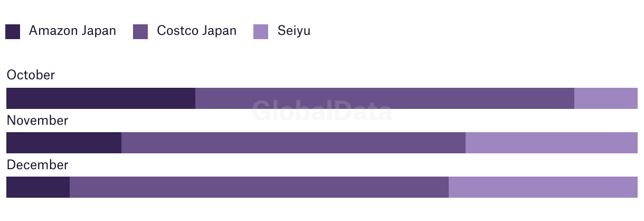Click the December row label
The height and width of the screenshot is (221, 644).
37,165
